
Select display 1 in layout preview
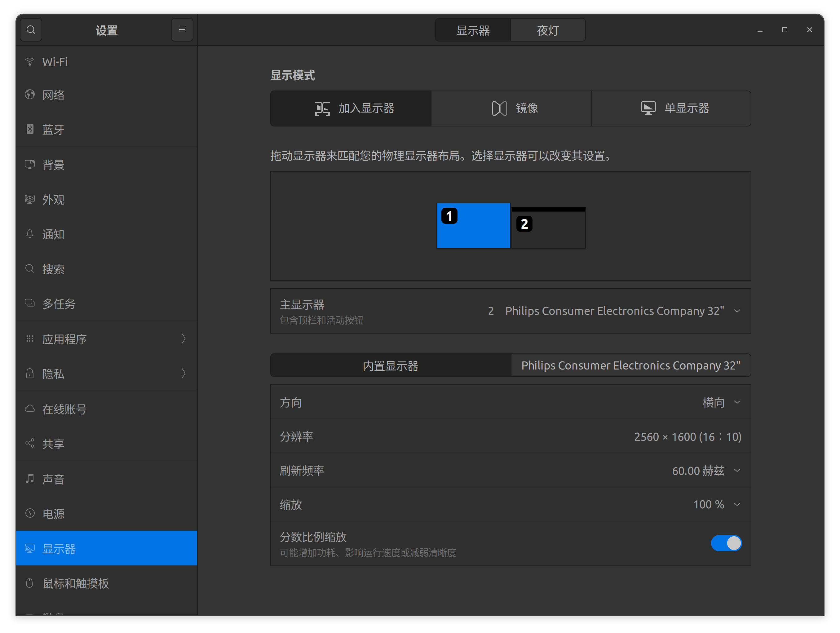pyautogui.click(x=473, y=226)
